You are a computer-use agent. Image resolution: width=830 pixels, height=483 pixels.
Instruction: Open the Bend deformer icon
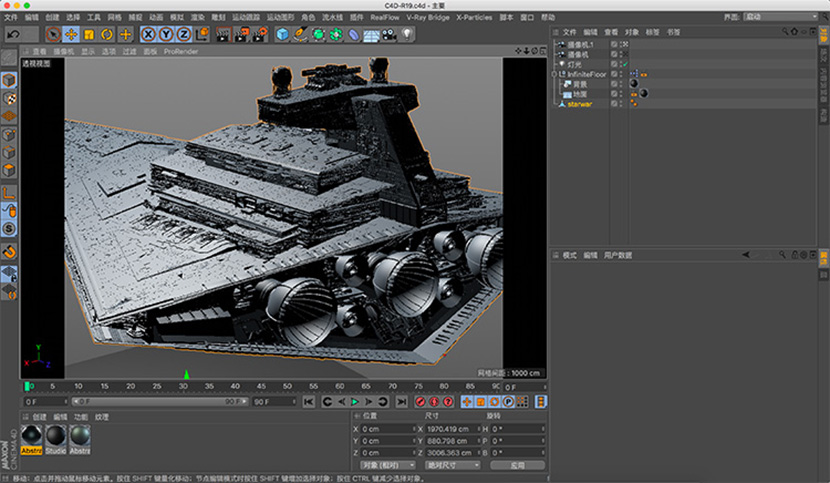pyautogui.click(x=353, y=34)
